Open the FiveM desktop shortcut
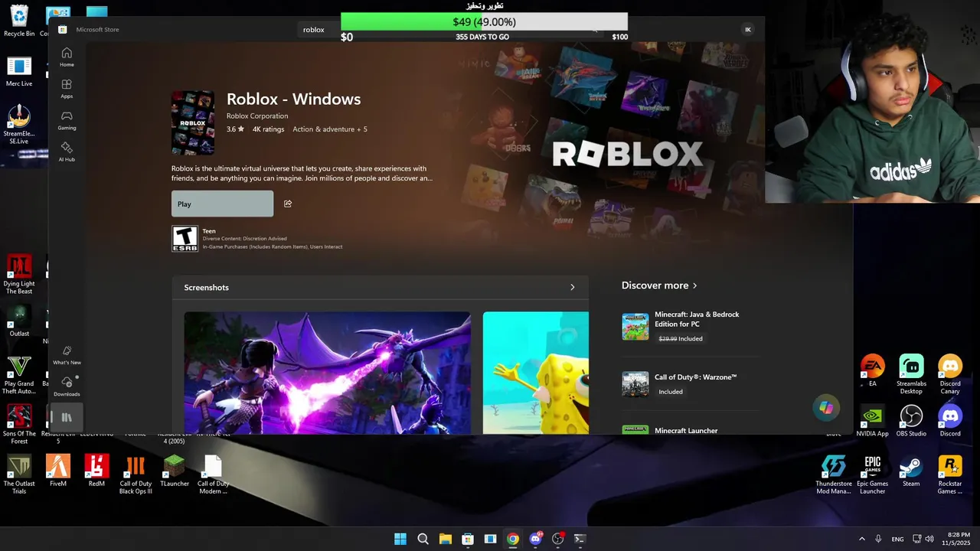 58,470
